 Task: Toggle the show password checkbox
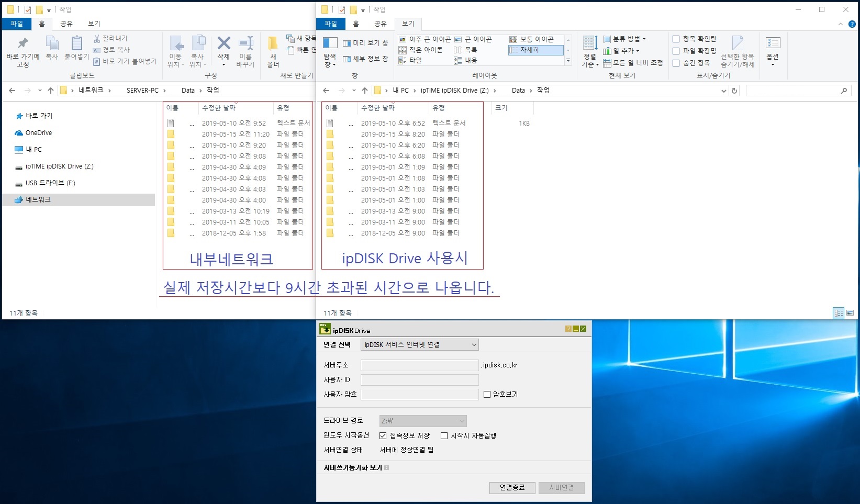coord(487,394)
